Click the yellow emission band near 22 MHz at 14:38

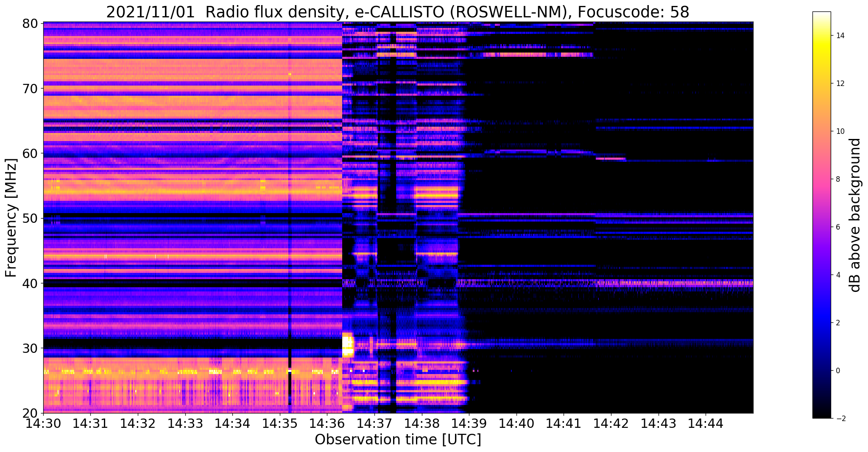click(x=441, y=399)
